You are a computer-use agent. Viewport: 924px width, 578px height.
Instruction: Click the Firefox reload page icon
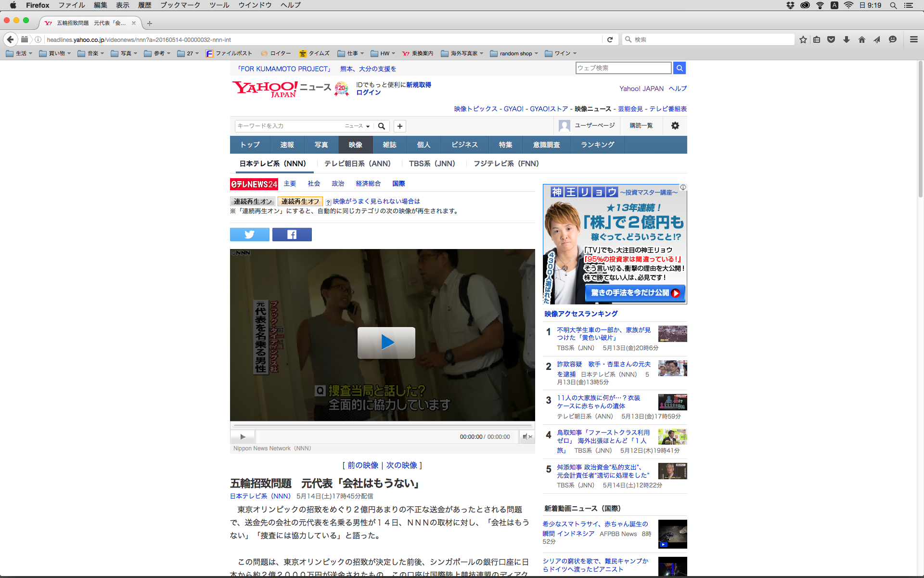coord(610,39)
